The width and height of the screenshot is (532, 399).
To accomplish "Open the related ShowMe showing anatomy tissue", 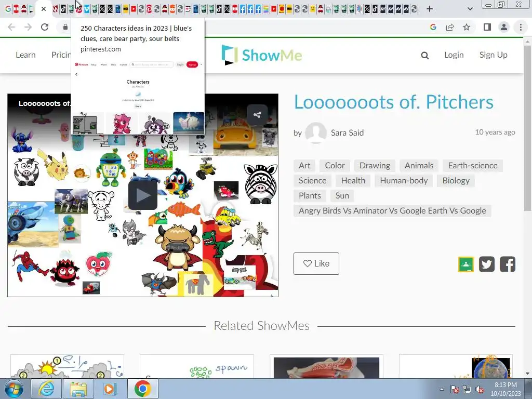I will (326, 366).
